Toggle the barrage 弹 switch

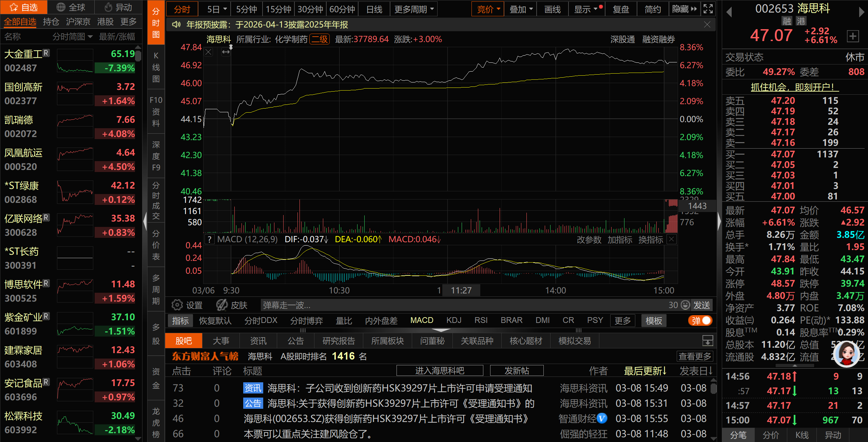pos(700,321)
